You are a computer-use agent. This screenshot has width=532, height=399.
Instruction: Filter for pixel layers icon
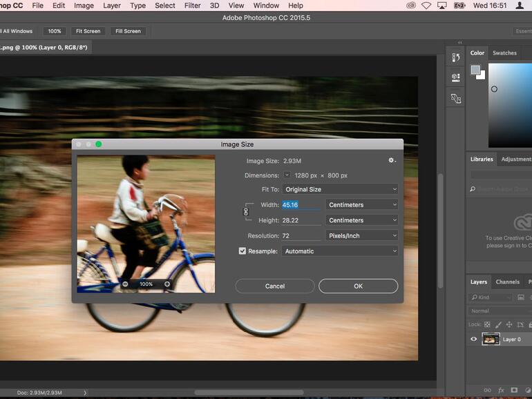521,298
